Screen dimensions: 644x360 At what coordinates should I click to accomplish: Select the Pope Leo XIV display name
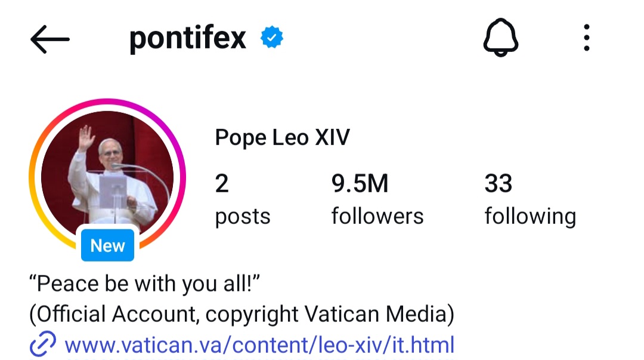pyautogui.click(x=282, y=138)
